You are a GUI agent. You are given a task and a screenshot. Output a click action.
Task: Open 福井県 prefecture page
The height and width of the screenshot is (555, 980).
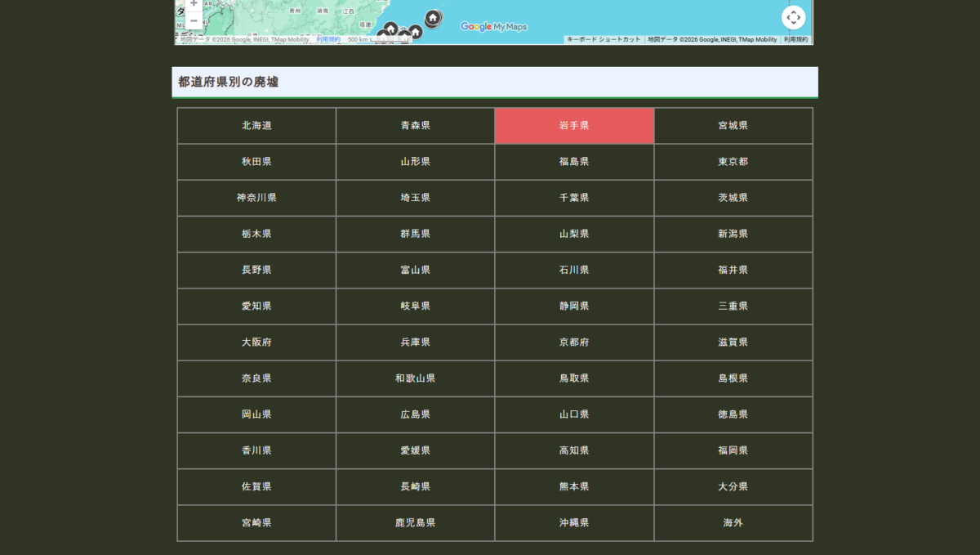[x=733, y=270]
